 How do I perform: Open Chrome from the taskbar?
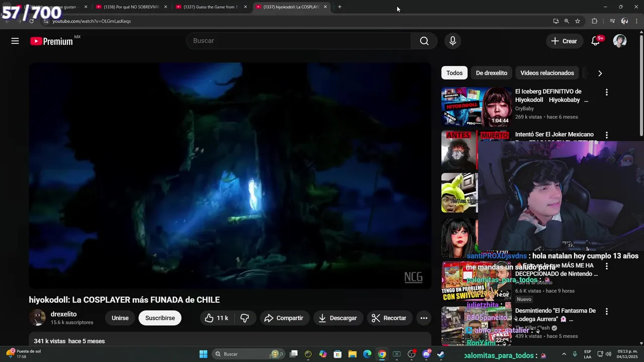tap(382, 354)
